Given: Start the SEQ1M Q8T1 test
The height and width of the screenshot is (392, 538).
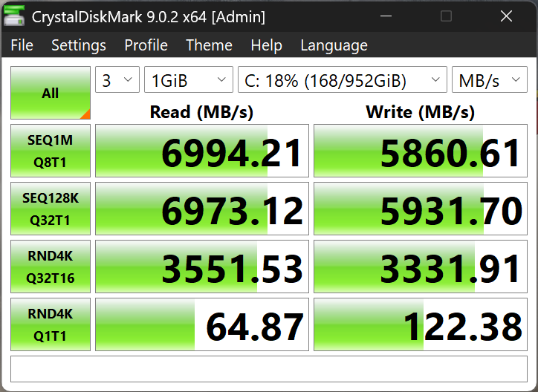Looking at the screenshot, I should coord(51,151).
